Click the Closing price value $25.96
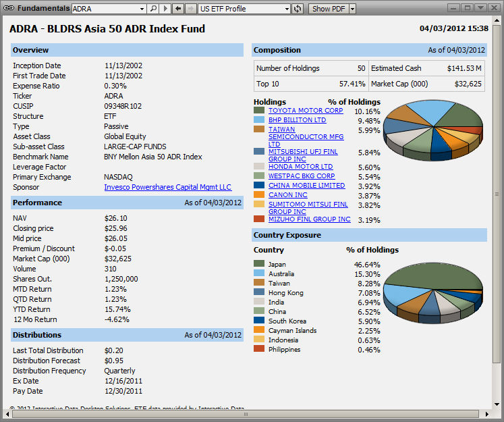Viewport: 504px width, 422px height. pos(116,228)
